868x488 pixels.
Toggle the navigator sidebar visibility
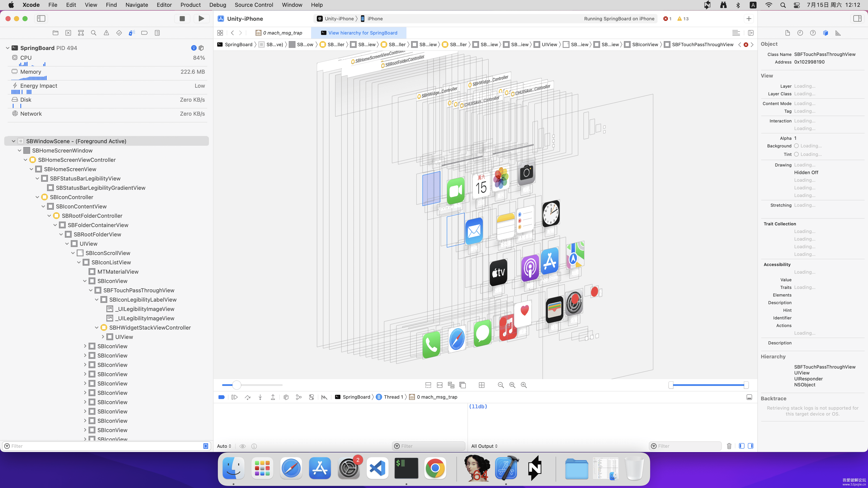[x=41, y=18]
